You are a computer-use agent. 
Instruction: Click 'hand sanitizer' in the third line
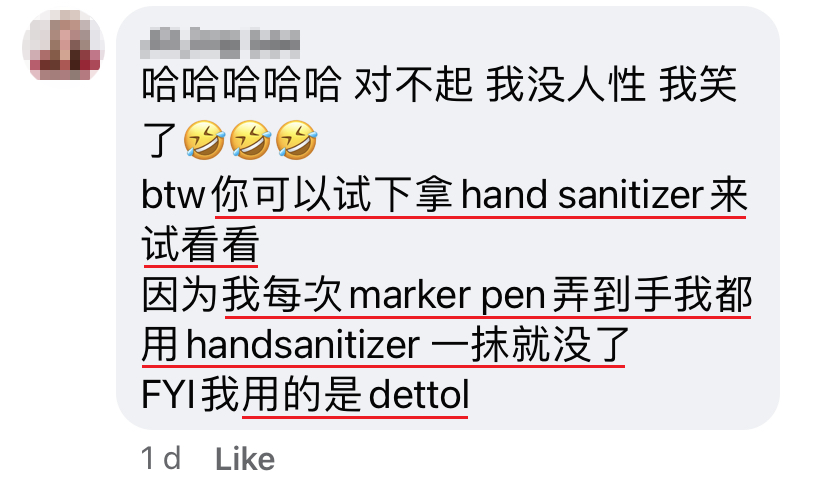[x=582, y=194]
